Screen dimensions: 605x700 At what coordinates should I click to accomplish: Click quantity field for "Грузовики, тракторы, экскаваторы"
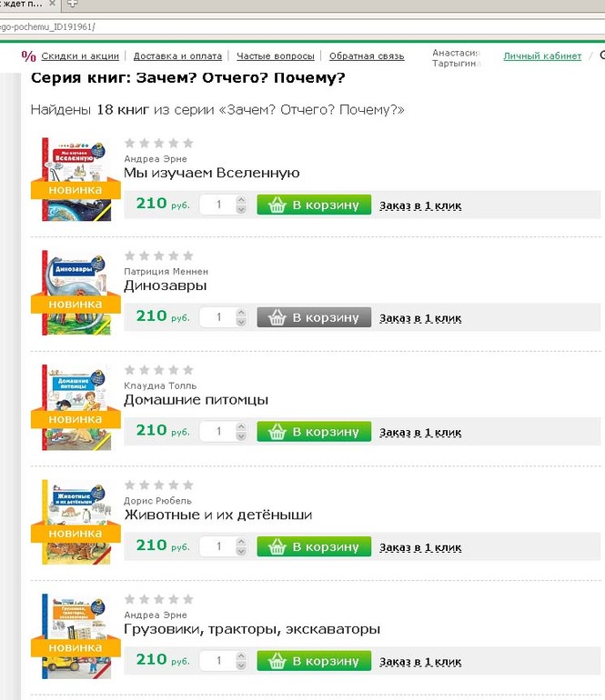pyautogui.click(x=217, y=660)
